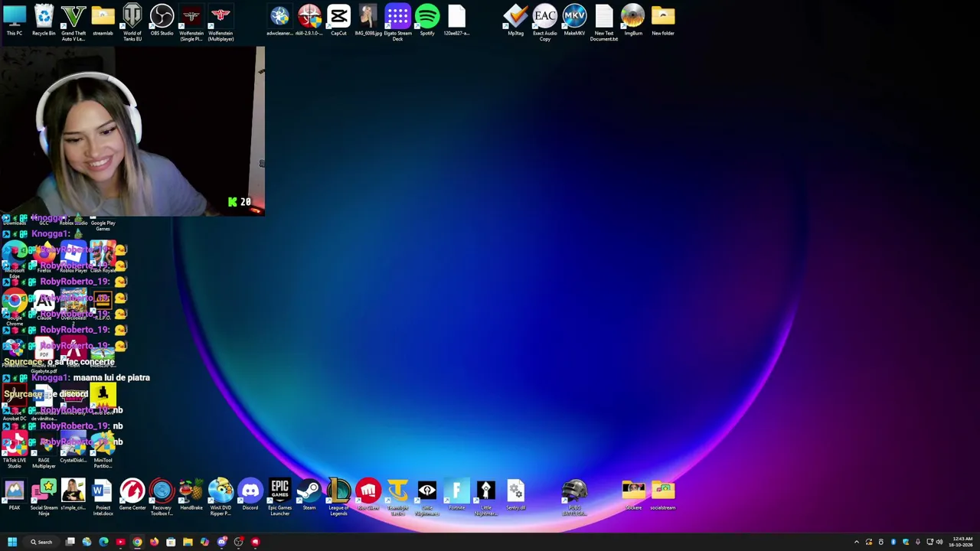Open the Proiect Intel.docx document

(103, 497)
